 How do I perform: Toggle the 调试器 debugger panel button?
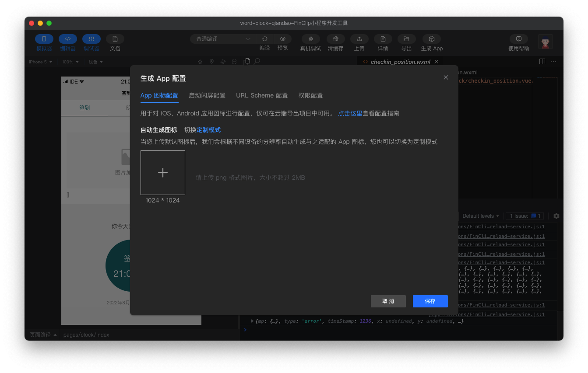92,39
